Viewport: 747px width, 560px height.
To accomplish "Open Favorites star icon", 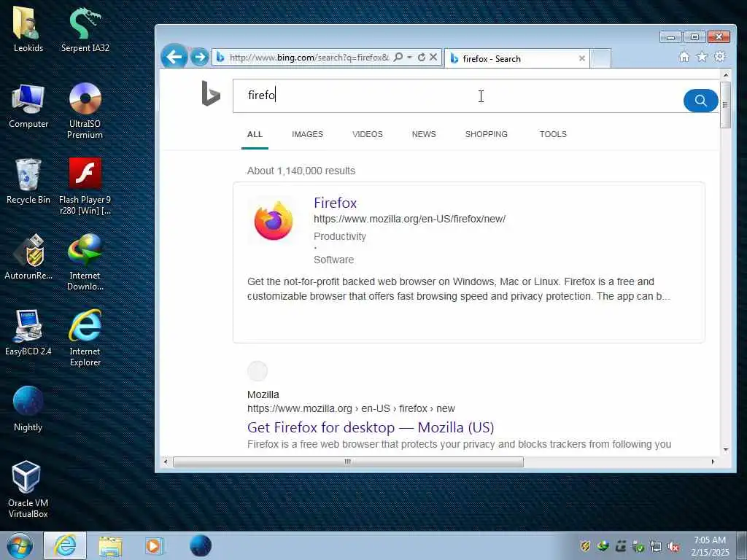I will pyautogui.click(x=703, y=57).
